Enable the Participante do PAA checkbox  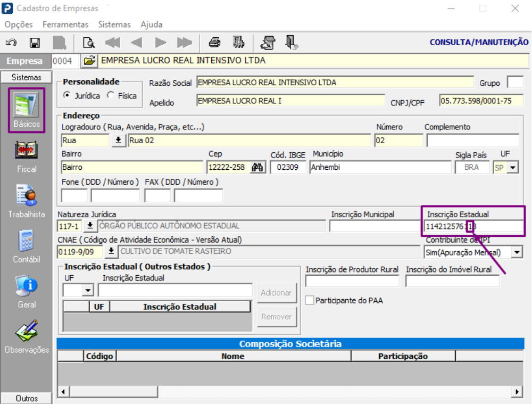tap(310, 301)
